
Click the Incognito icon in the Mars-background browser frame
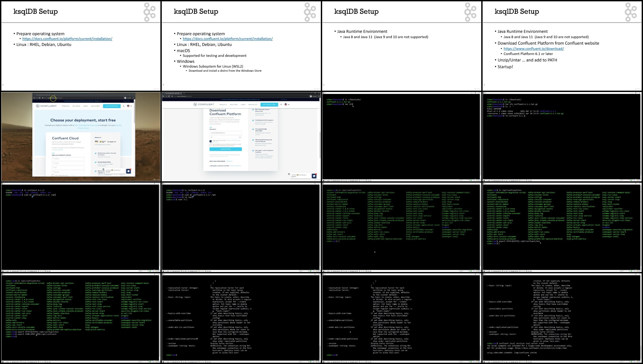(126, 98)
